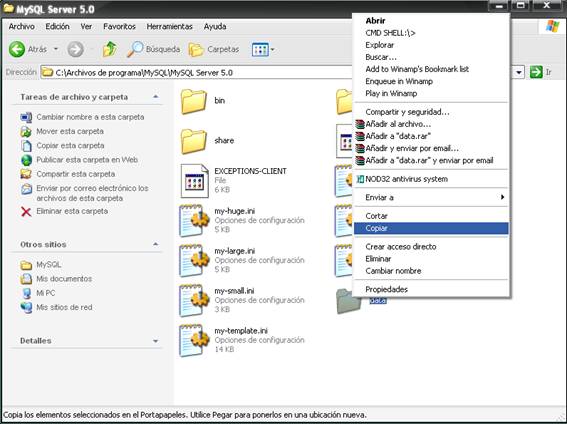Select the share folder icon
The height and width of the screenshot is (424, 567).
click(194, 141)
